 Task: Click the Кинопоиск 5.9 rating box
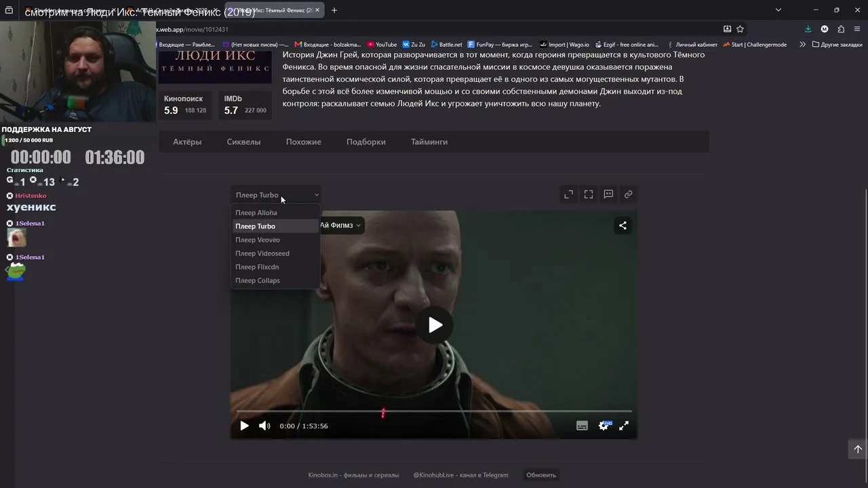(185, 105)
